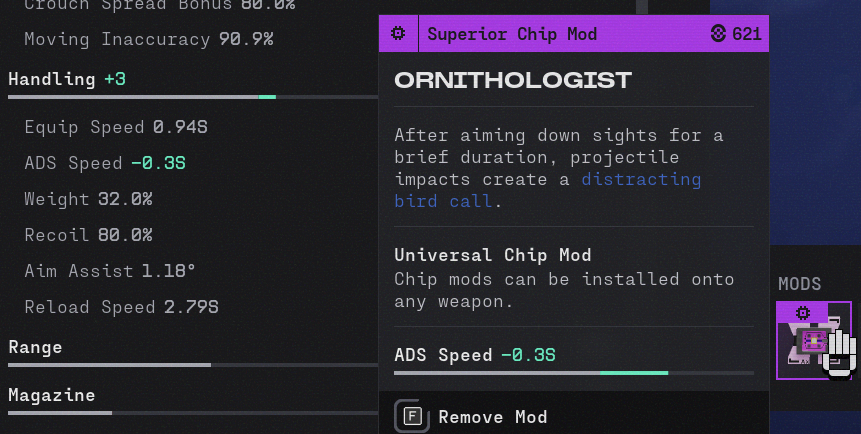The height and width of the screenshot is (434, 861).
Task: Click the Reload Speed 2.79S row
Action: pyautogui.click(x=121, y=307)
